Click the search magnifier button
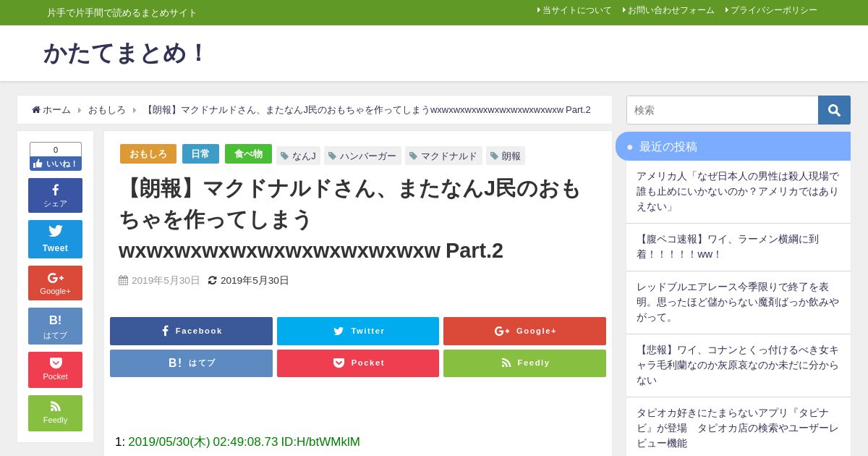This screenshot has width=868, height=456. tap(834, 110)
